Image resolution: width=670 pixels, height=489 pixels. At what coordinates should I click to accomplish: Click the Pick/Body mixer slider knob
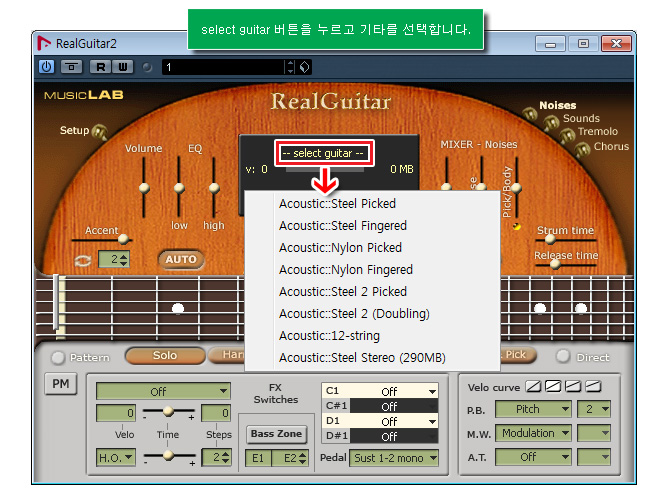pos(516,187)
